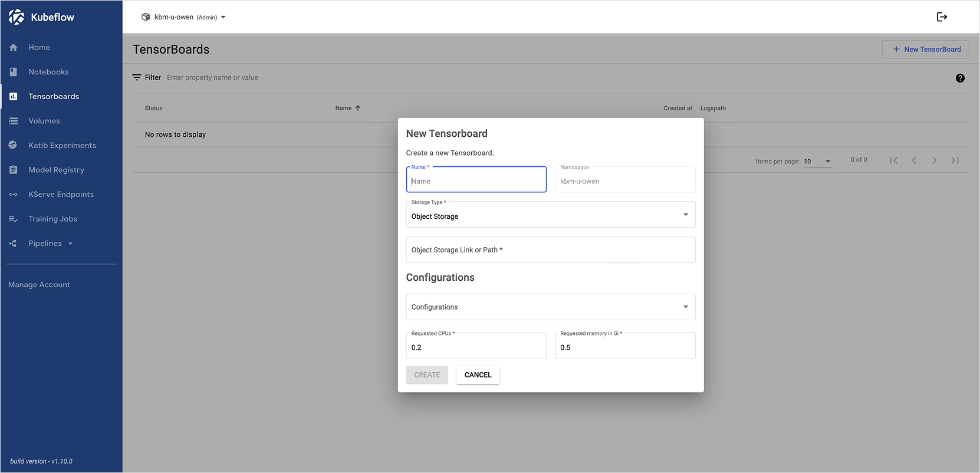Image resolution: width=980 pixels, height=473 pixels.
Task: Click the Katib Experiments icon
Action: pos(14,145)
